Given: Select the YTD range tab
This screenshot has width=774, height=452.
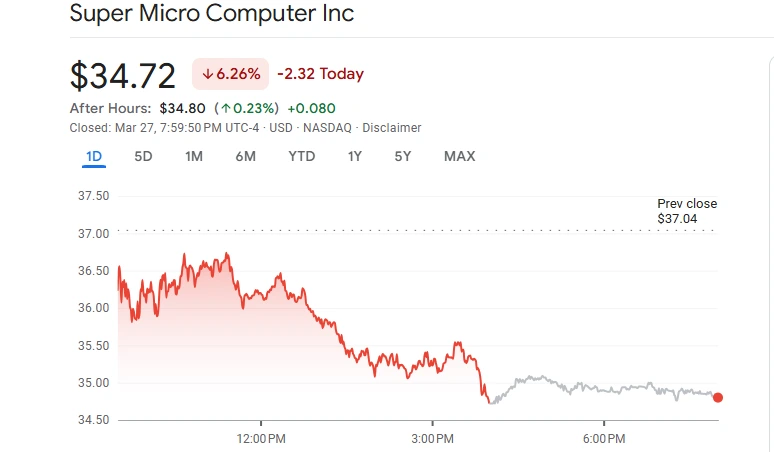Looking at the screenshot, I should (x=301, y=156).
